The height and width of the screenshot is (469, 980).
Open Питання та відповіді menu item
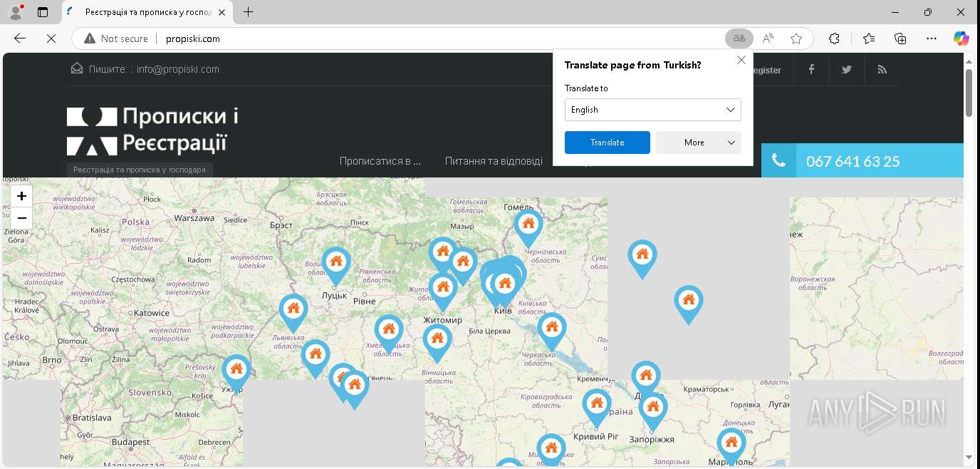494,161
